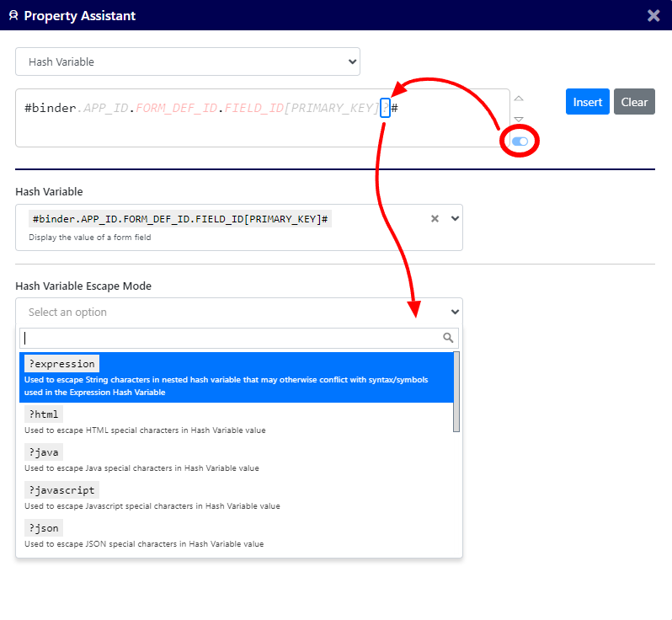Click the search magnifier icon
The height and width of the screenshot is (620, 672).
coord(448,338)
